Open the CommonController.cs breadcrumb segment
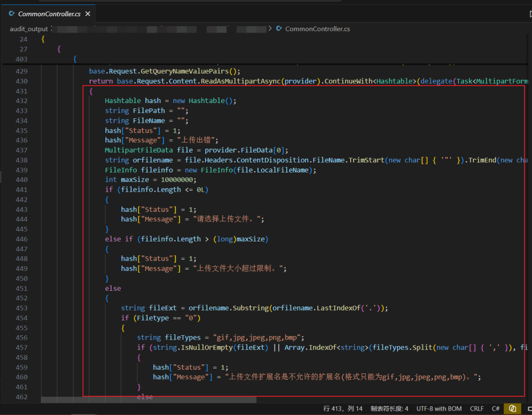The image size is (532, 415). click(x=318, y=29)
